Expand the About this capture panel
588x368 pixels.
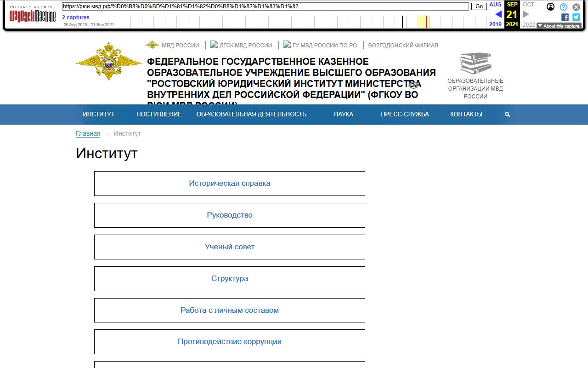click(x=559, y=26)
